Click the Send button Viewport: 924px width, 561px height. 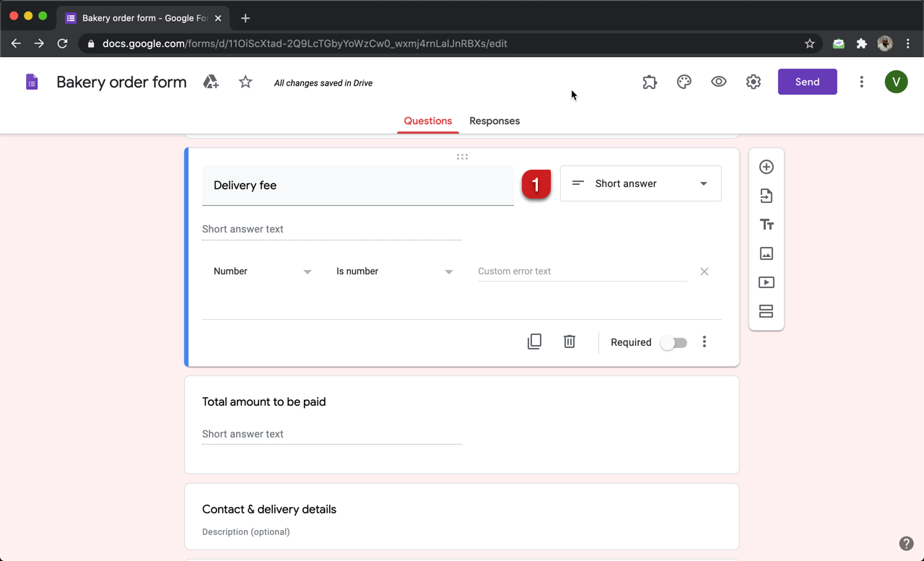(x=807, y=82)
